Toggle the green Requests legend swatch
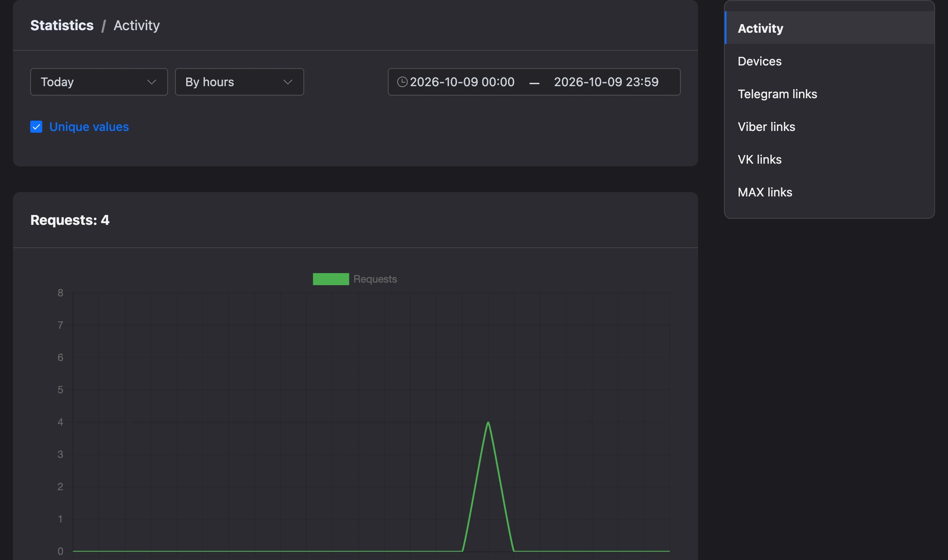The width and height of the screenshot is (948, 560). 331,279
